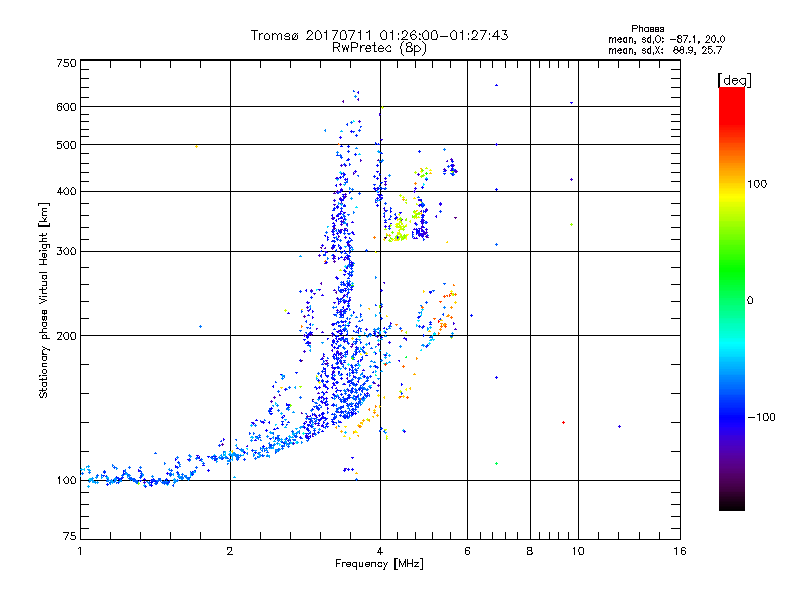The image size is (800, 600).
Task: Click the y-axis label "500"
Action: 66,145
